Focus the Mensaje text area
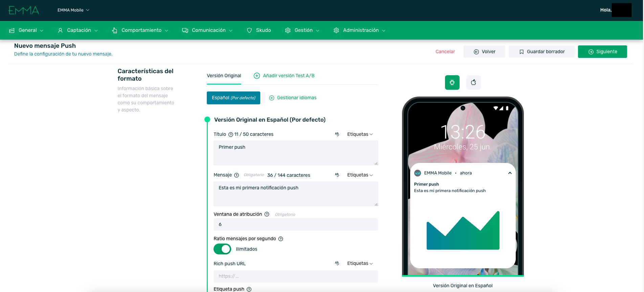 pyautogui.click(x=296, y=194)
